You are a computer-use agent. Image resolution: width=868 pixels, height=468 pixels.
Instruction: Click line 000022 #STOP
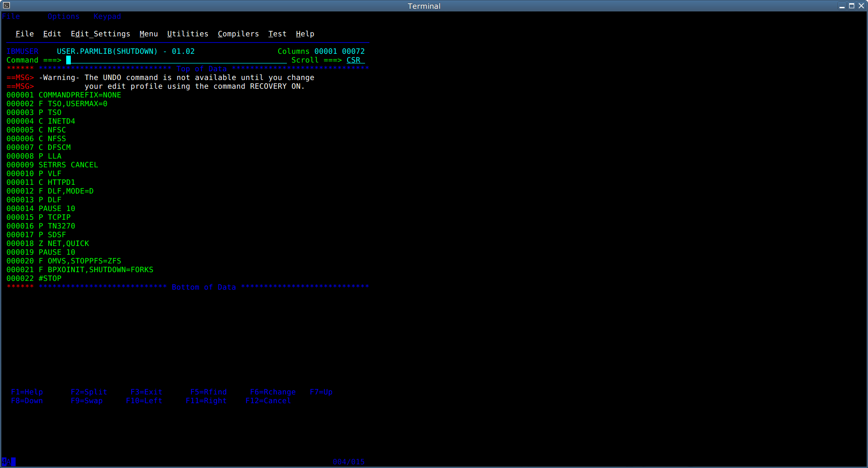34,279
